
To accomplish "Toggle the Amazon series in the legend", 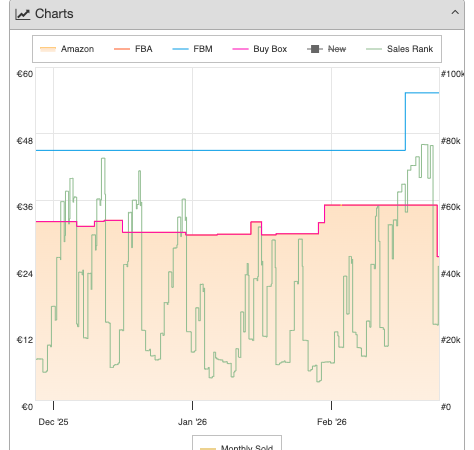I will tap(67, 49).
